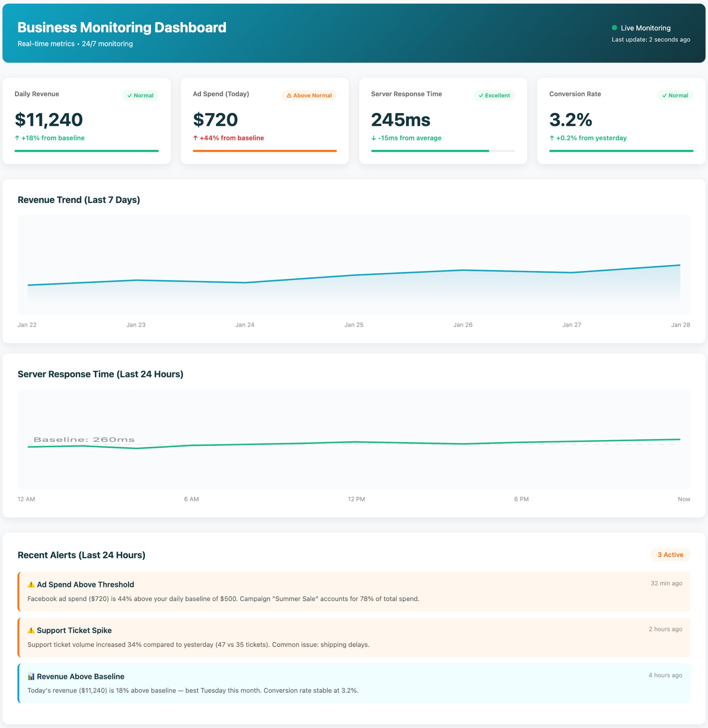Toggle the Normal status badge on Conversion Rate
708x728 pixels.
(x=675, y=95)
